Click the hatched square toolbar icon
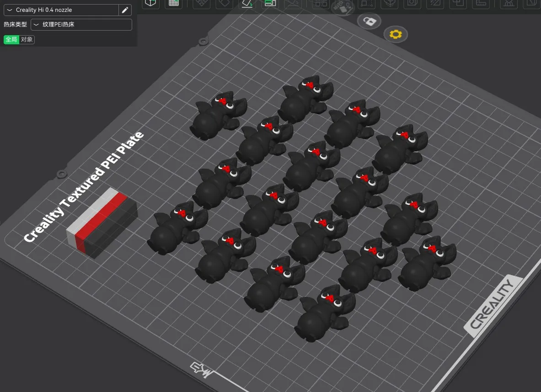The height and width of the screenshot is (392, 541). [x=435, y=3]
